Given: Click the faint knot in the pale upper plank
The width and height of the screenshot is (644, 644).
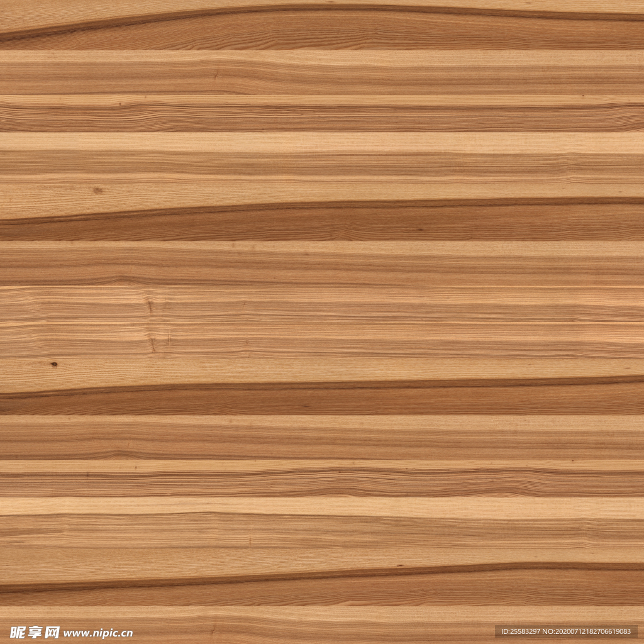Looking at the screenshot, I should click(97, 190).
